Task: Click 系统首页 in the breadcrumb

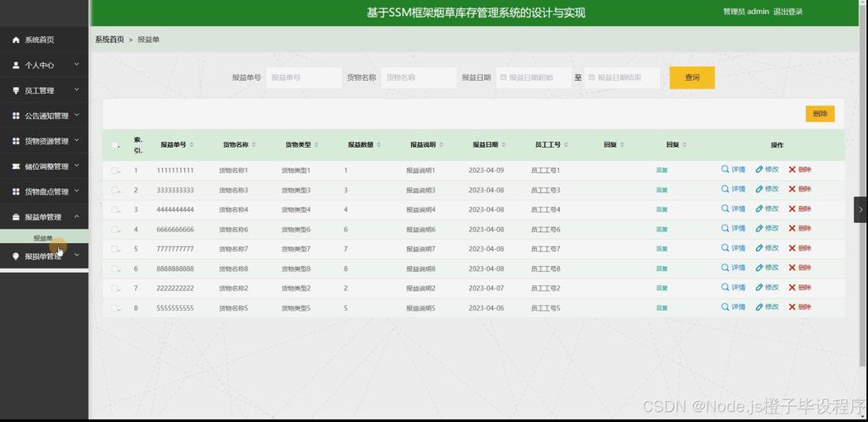Action: tap(110, 40)
